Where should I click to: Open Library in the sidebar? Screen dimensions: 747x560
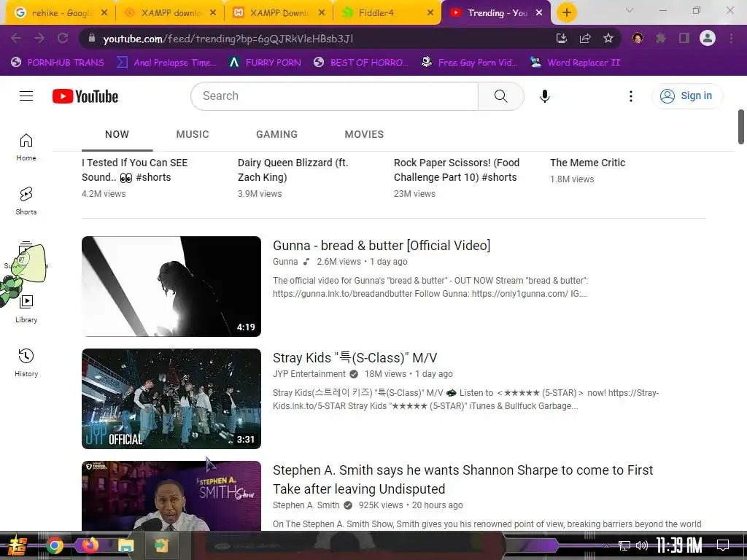coord(26,309)
